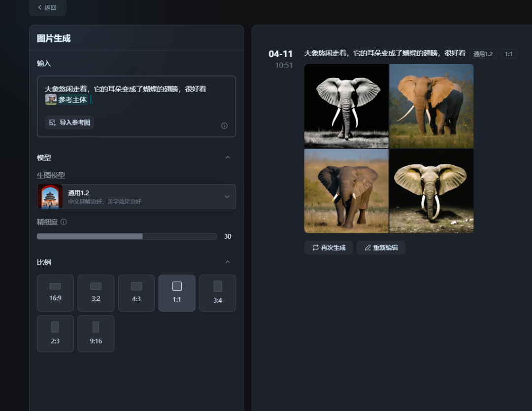Select the 3:2 aspect ratio
Screen dimensions: 532x411
[x=96, y=293]
